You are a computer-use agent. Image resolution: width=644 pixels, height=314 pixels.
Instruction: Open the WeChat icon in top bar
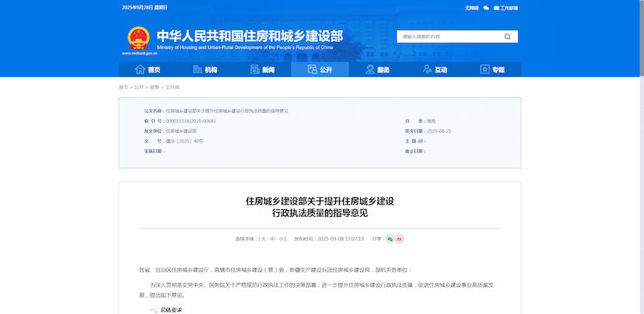[x=486, y=7]
